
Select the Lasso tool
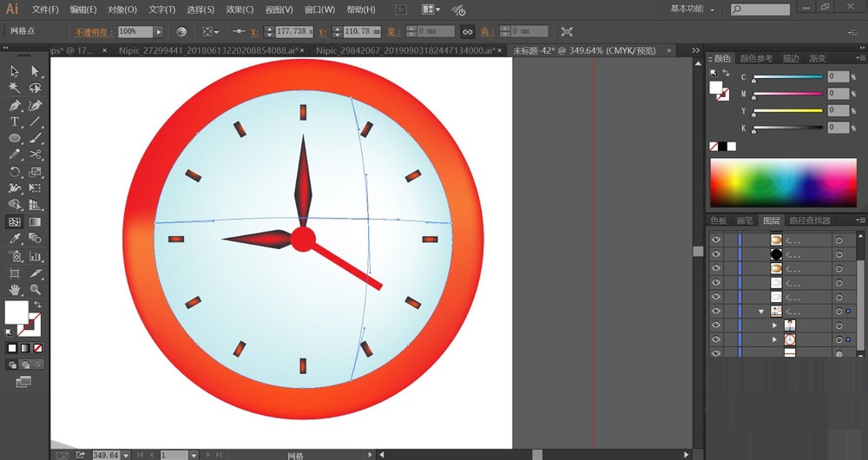point(35,88)
